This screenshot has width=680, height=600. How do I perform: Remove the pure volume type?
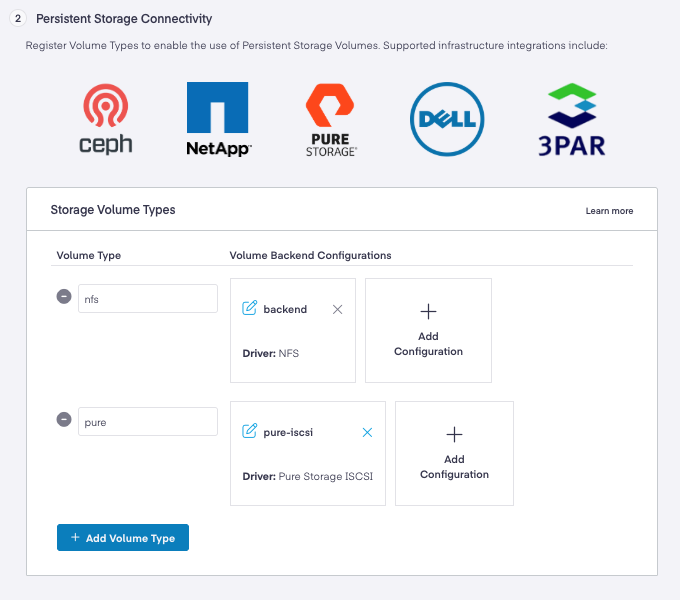click(x=64, y=420)
